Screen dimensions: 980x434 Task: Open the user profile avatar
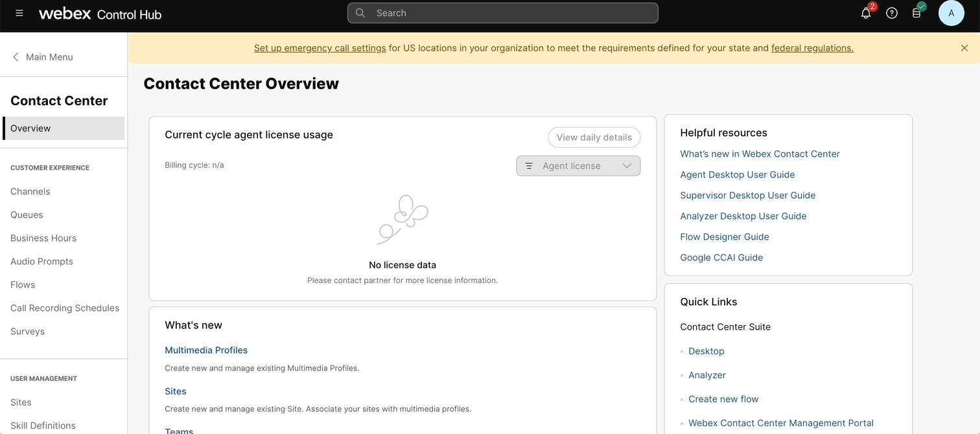click(951, 13)
